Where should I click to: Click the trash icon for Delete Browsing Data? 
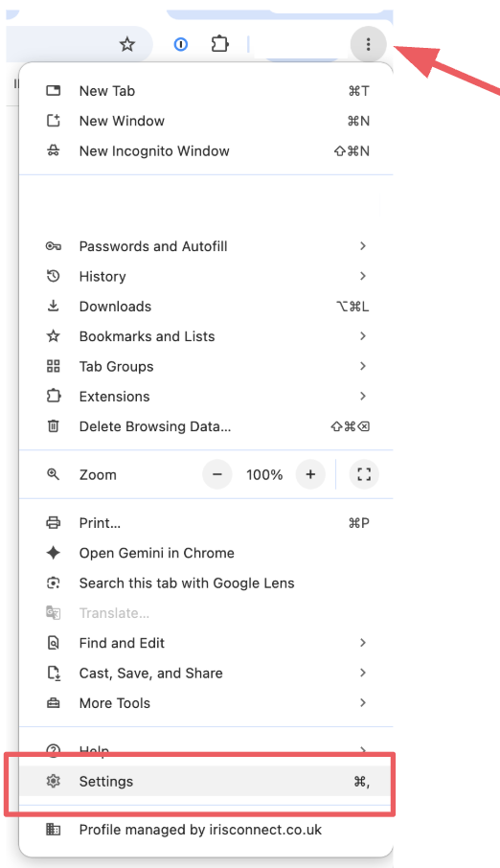[53, 425]
